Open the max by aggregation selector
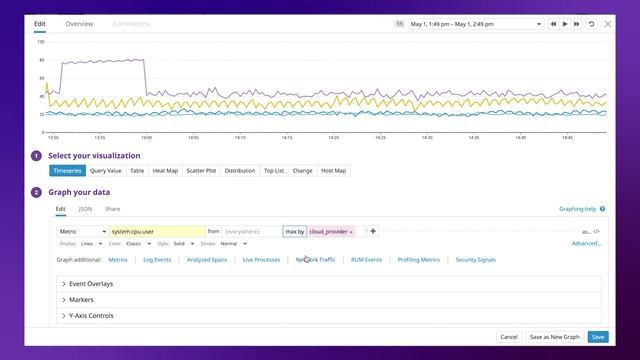640x360 pixels. click(294, 231)
